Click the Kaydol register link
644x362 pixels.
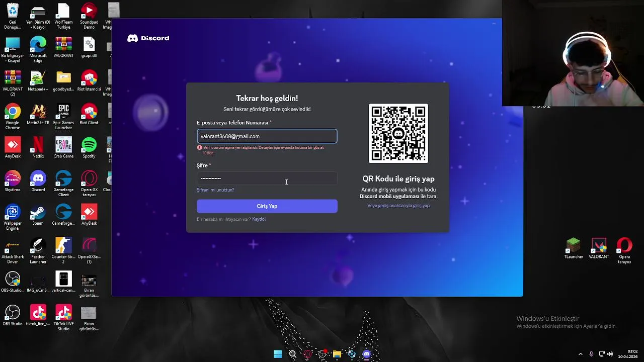[x=259, y=219]
